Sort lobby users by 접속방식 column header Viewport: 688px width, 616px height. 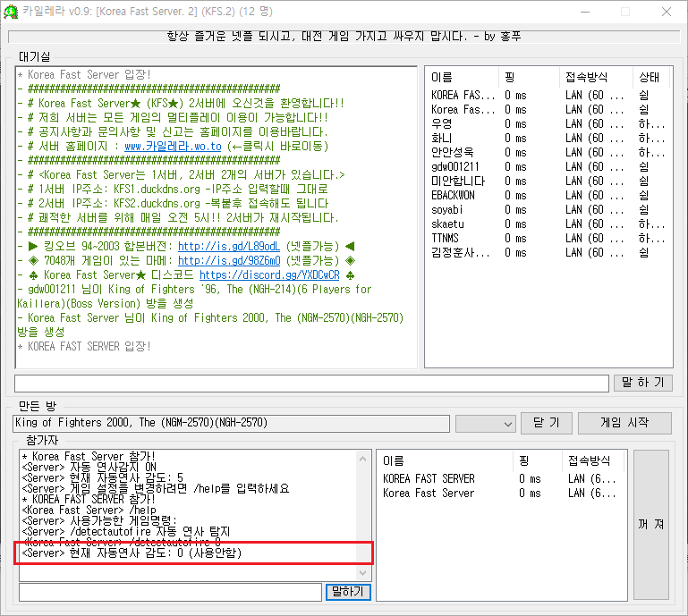(x=596, y=78)
